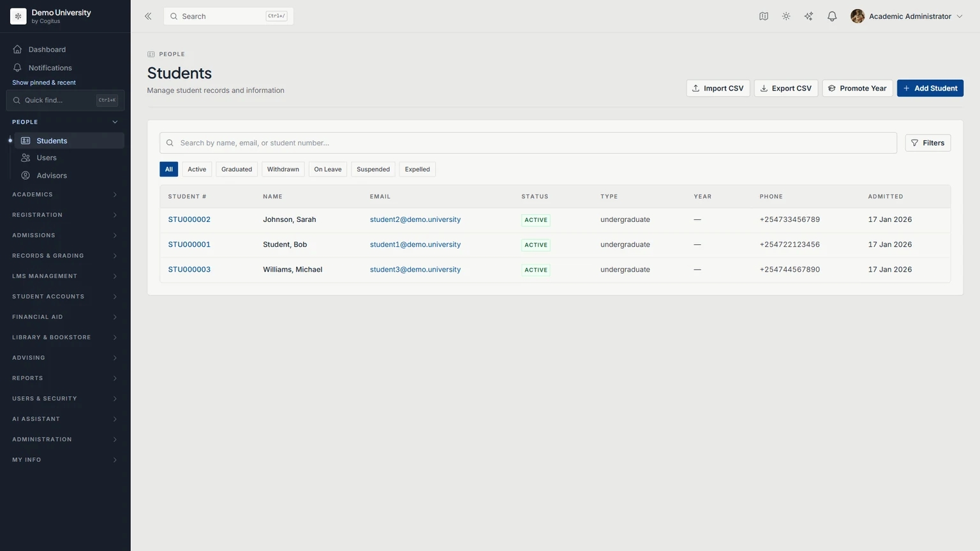This screenshot has height=551, width=980.
Task: Filter students by Active status
Action: point(197,170)
